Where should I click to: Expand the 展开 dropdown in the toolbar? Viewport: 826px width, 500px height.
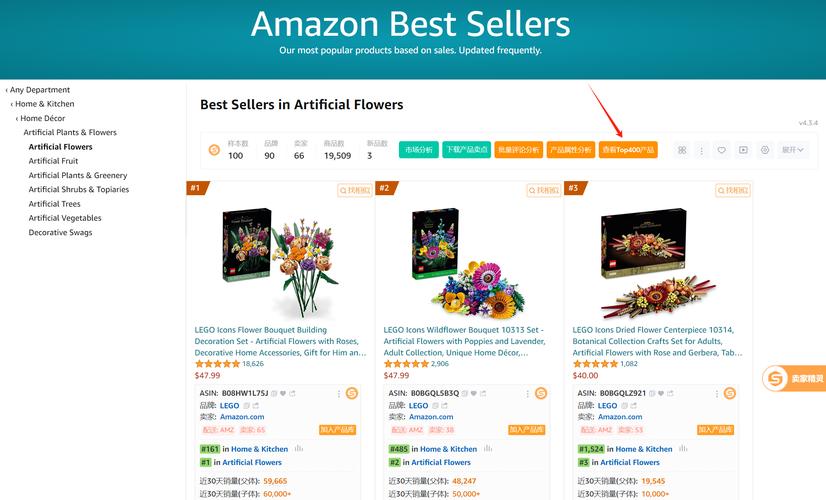point(793,150)
